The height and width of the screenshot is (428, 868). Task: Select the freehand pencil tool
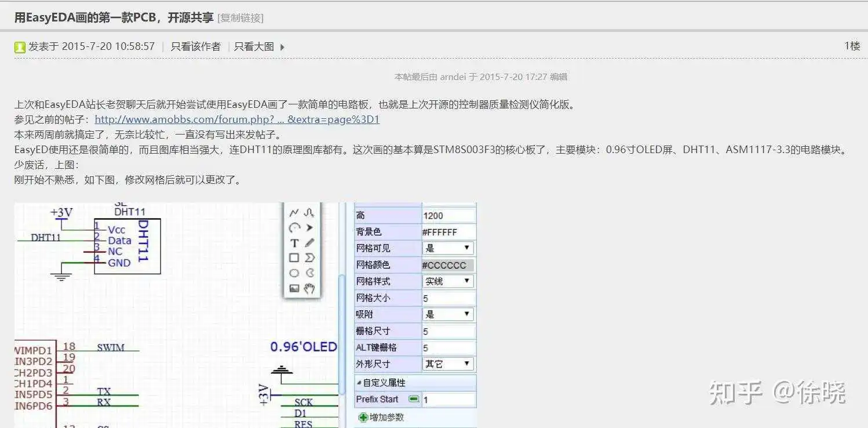(309, 243)
